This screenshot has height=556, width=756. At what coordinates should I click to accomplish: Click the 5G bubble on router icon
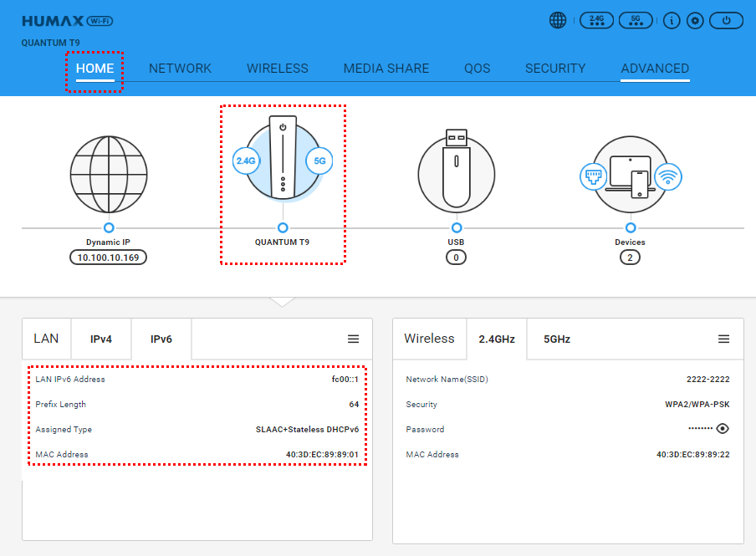pyautogui.click(x=319, y=161)
